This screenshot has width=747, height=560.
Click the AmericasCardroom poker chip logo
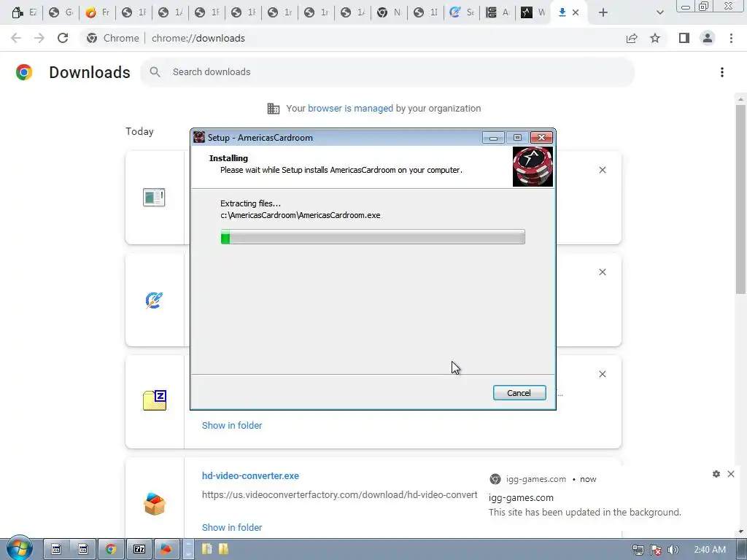pos(533,166)
